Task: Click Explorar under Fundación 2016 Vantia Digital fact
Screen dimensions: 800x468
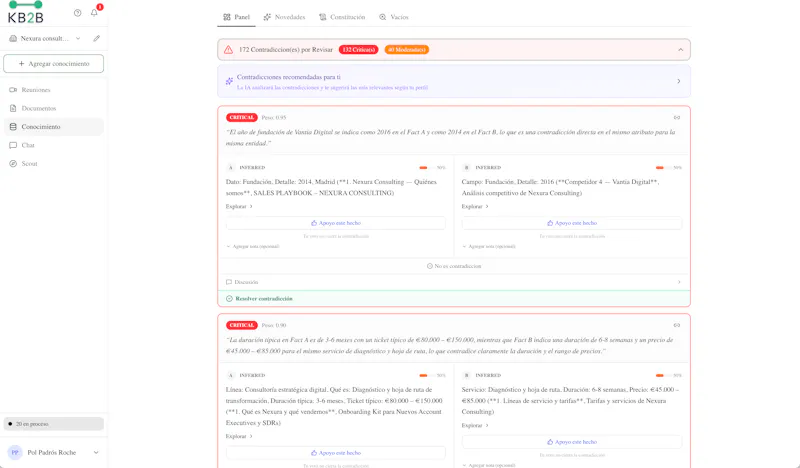Action: tap(475, 206)
